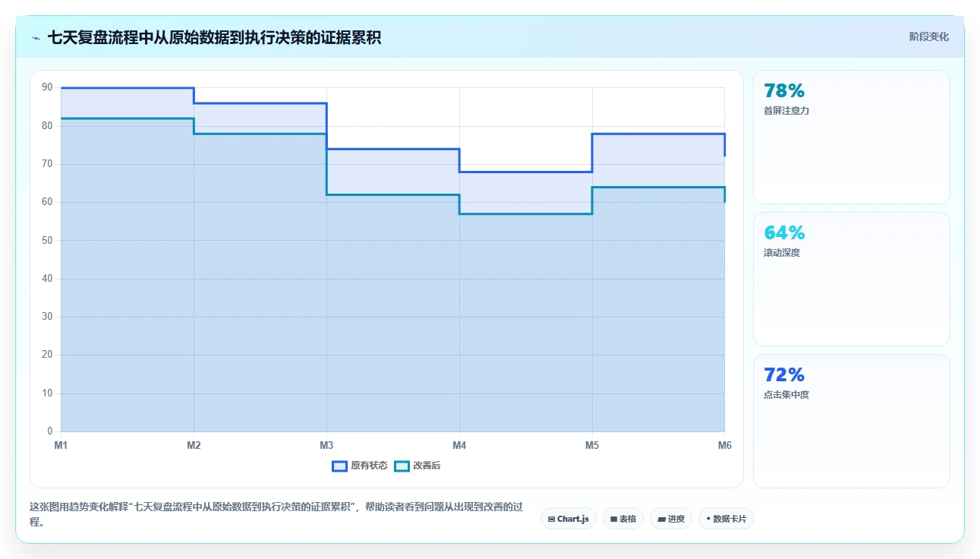980x559 pixels.
Task: Click the M5 x-axis label
Action: pyautogui.click(x=592, y=445)
